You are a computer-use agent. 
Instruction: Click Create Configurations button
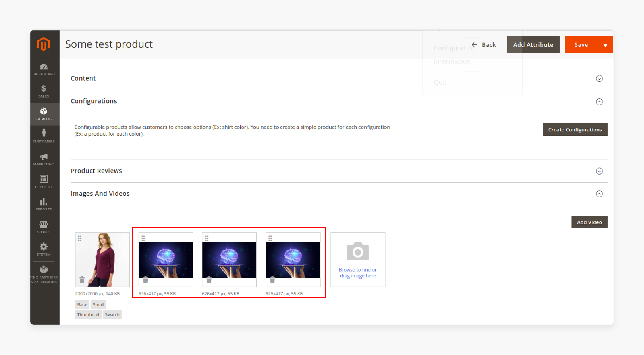(575, 130)
